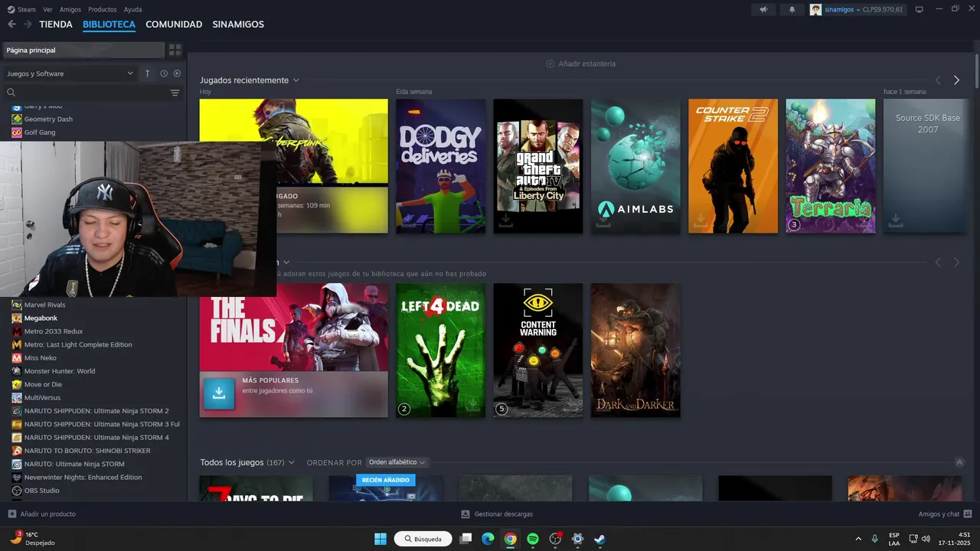This screenshot has width=980, height=551.
Task: Open the announcements megaphone icon
Action: pyautogui.click(x=763, y=9)
